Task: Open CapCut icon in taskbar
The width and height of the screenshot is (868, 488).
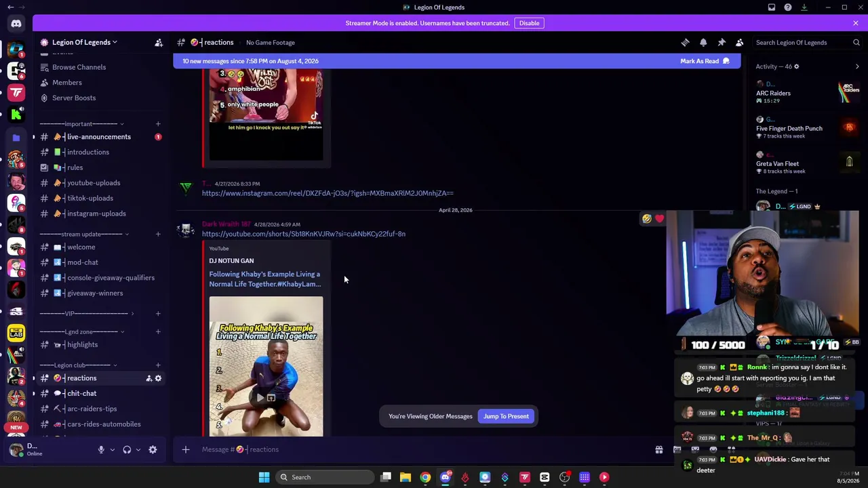Action: pyautogui.click(x=545, y=477)
